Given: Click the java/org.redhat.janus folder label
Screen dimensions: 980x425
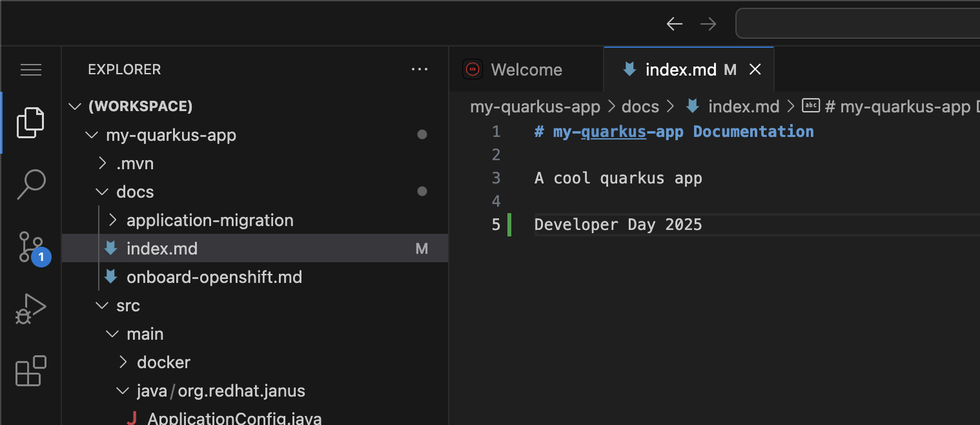Looking at the screenshot, I should pyautogui.click(x=221, y=391).
